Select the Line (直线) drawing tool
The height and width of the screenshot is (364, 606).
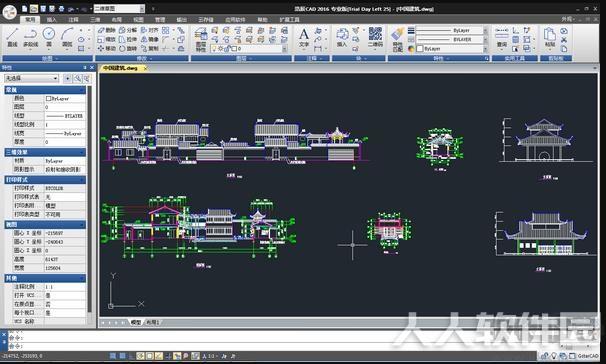coord(12,37)
